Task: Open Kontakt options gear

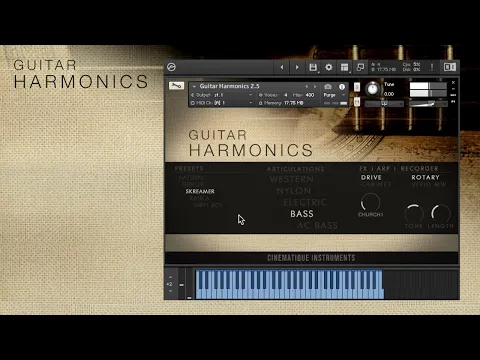Action: click(x=329, y=67)
